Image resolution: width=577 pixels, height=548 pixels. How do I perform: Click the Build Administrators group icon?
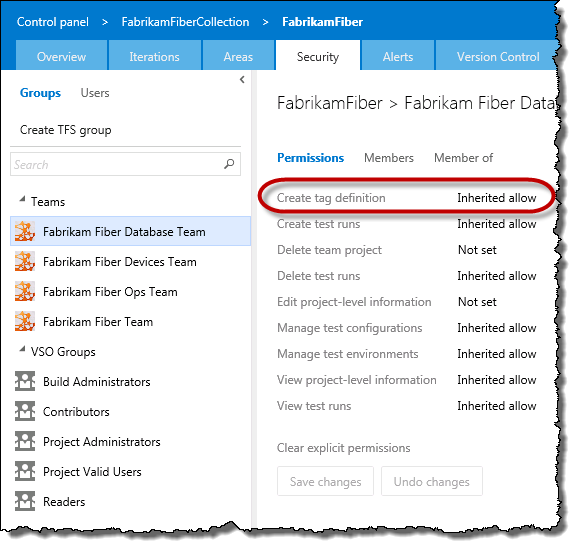point(25,381)
